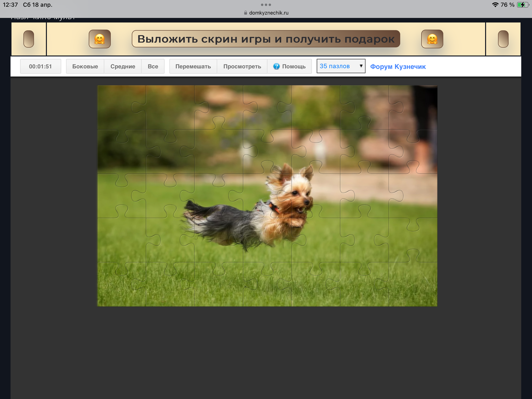Tap the lock icon in the address bar
This screenshot has width=532, height=399.
pos(245,13)
